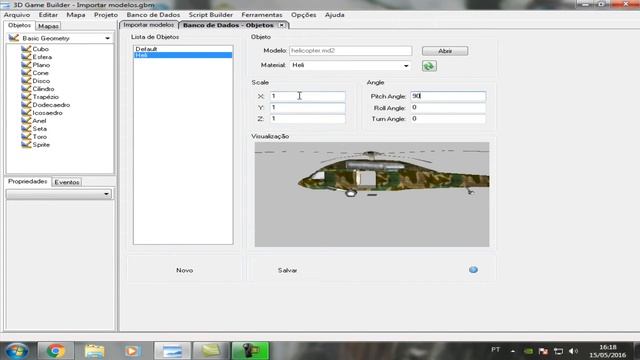Open the Projeto menu
Image resolution: width=640 pixels, height=360 pixels.
(x=106, y=15)
